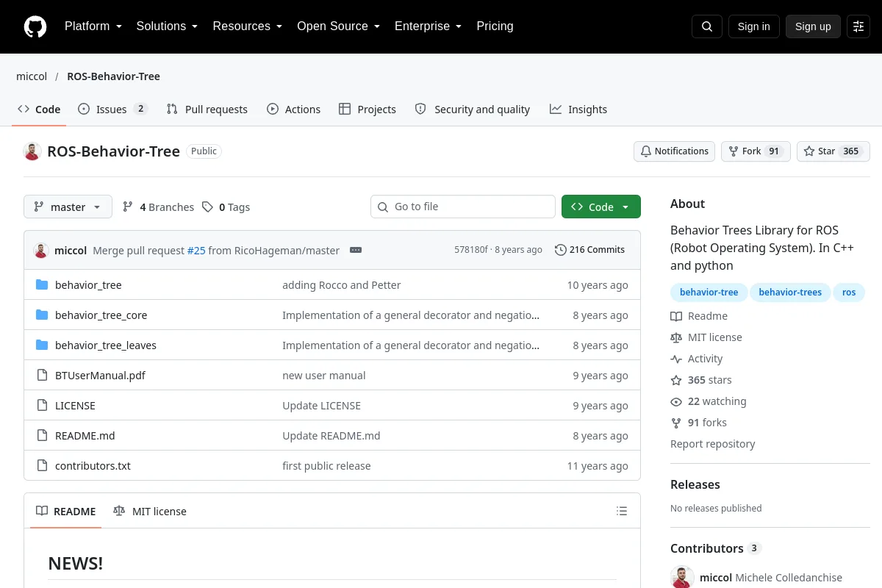Click the Sign in button
882x588 pixels.
click(753, 26)
